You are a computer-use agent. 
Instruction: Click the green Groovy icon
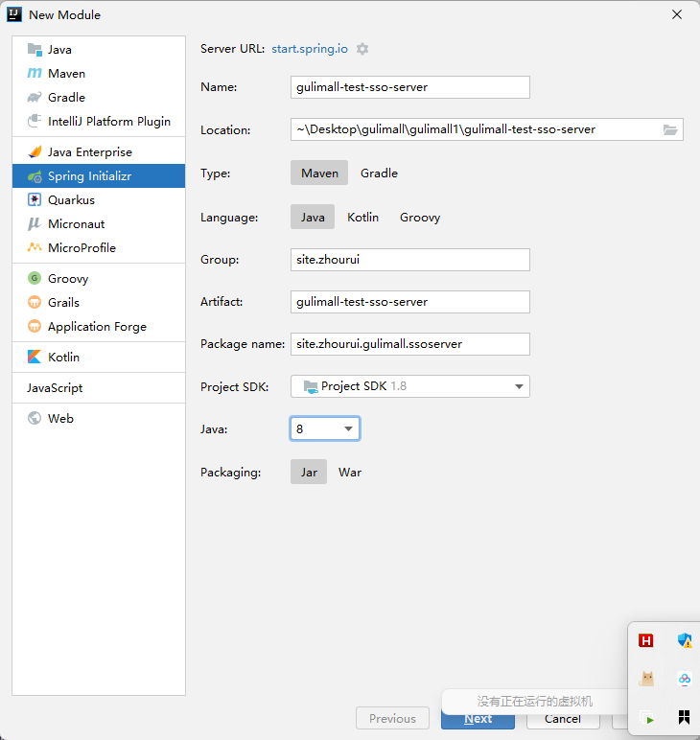35,278
